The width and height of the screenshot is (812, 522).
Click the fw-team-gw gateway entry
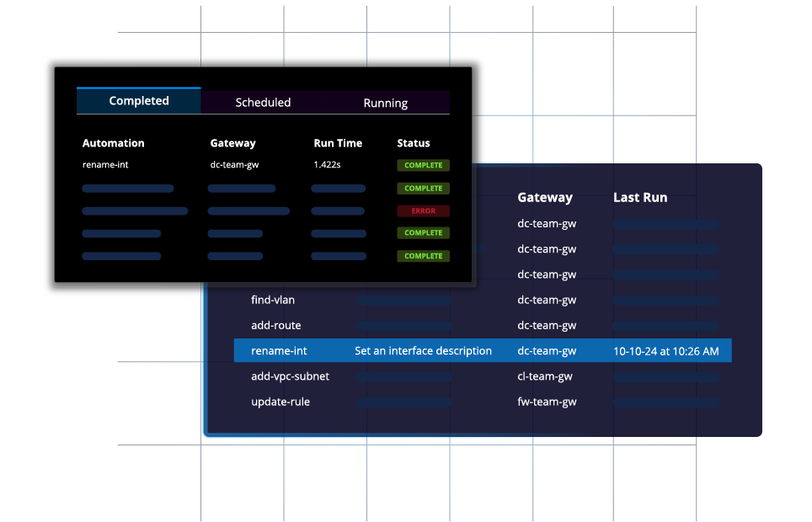pos(547,402)
